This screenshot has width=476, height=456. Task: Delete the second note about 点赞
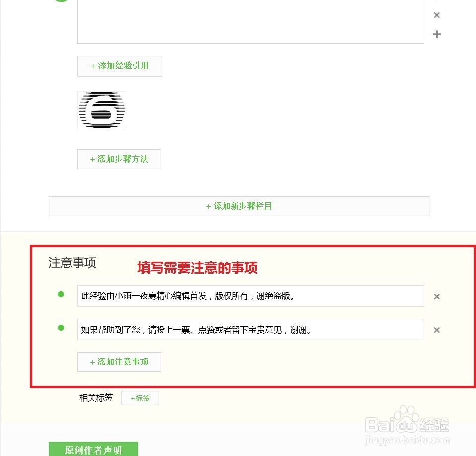(437, 330)
